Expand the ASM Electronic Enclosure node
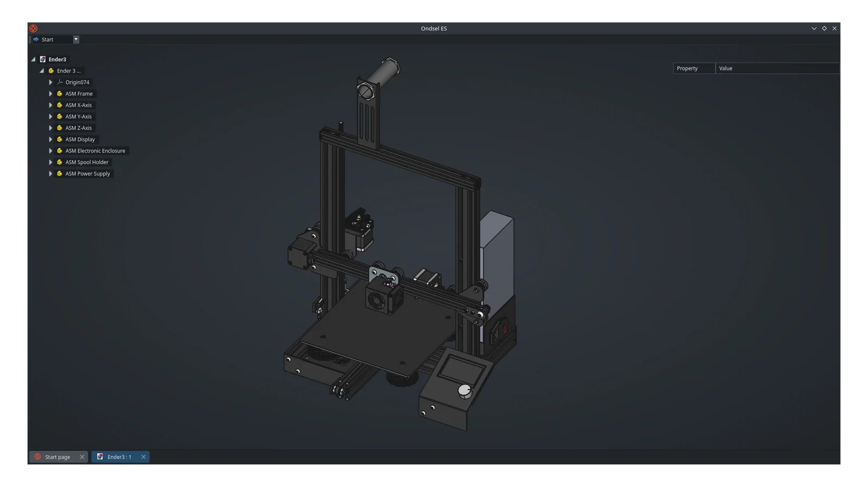The width and height of the screenshot is (868, 497). [50, 151]
